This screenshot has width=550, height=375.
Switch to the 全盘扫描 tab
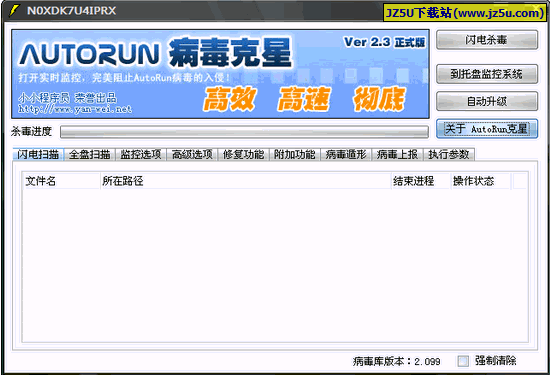(x=90, y=154)
